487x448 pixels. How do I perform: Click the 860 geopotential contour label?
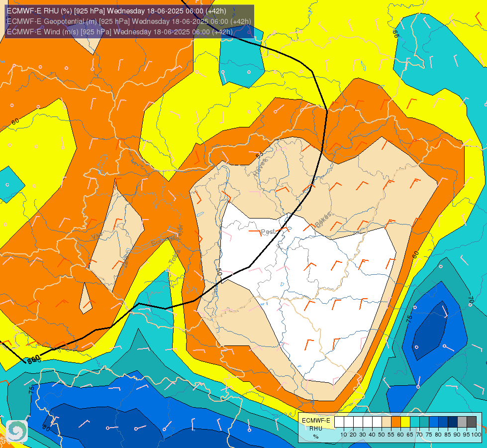click(x=33, y=359)
